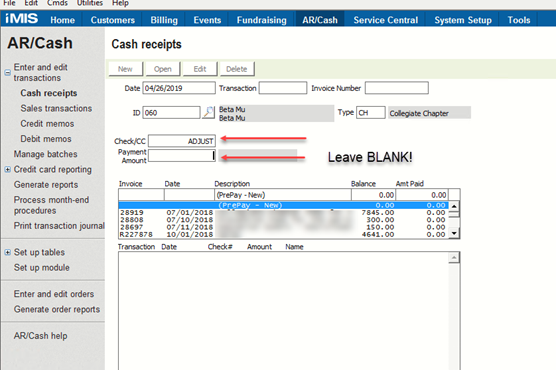The width and height of the screenshot is (556, 370).
Task: Click the New button
Action: point(126,69)
